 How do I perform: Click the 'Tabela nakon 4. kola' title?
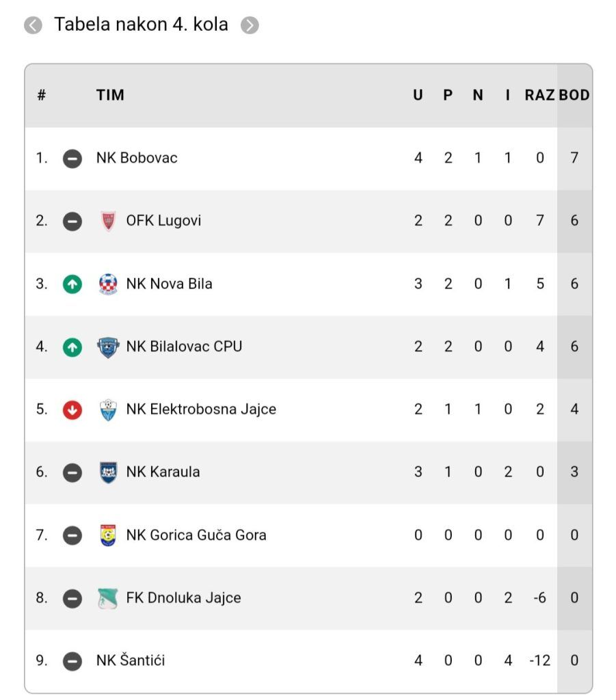[141, 24]
